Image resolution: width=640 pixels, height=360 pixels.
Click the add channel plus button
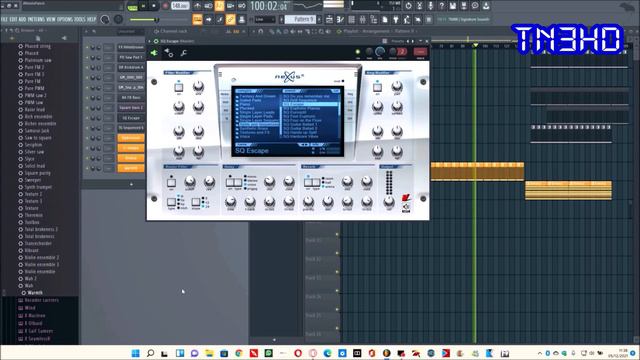pyautogui.click(x=131, y=184)
